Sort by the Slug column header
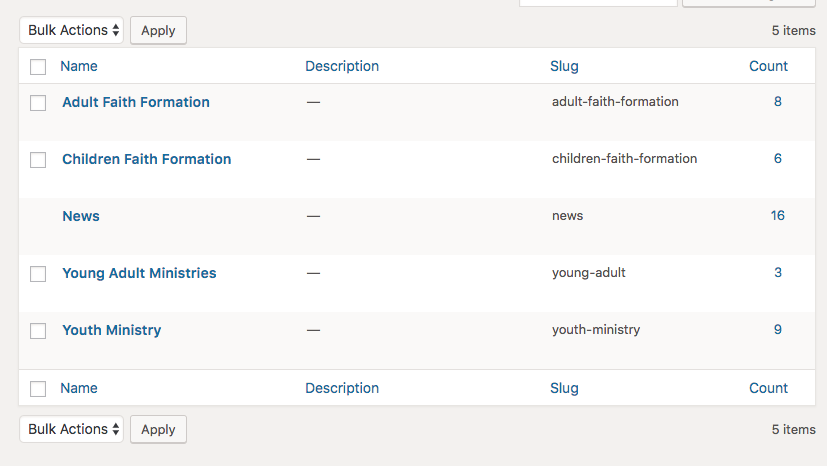Screen dimensions: 827x466 [x=564, y=66]
